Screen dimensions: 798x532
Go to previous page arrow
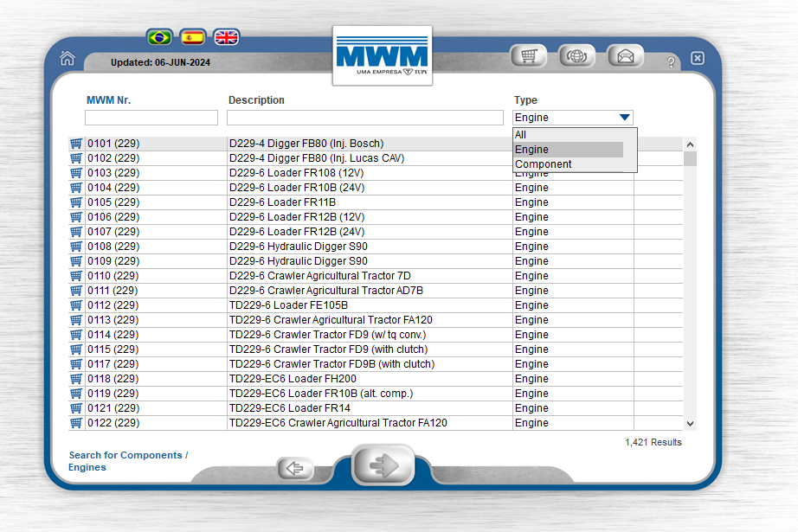pyautogui.click(x=294, y=468)
